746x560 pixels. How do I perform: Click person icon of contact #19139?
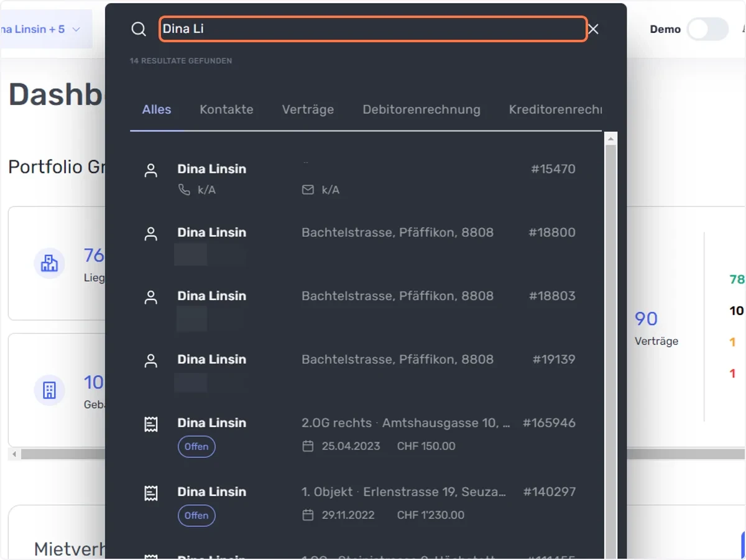151,360
